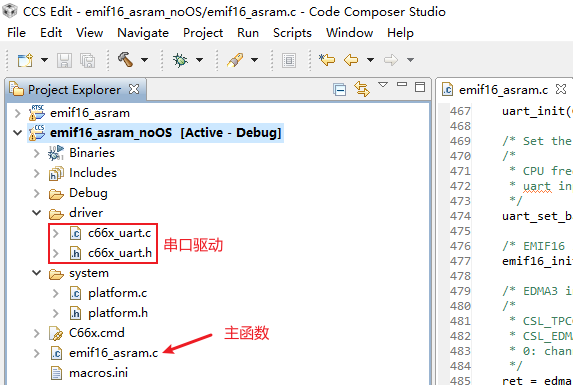Screen dimensions: 573x385
Task: Collapse the system folder
Action: point(37,273)
